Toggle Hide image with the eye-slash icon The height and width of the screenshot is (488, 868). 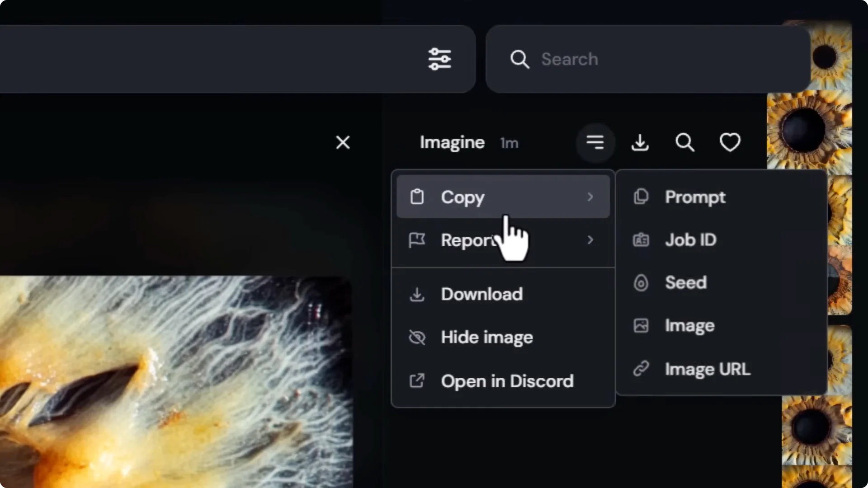(x=486, y=337)
